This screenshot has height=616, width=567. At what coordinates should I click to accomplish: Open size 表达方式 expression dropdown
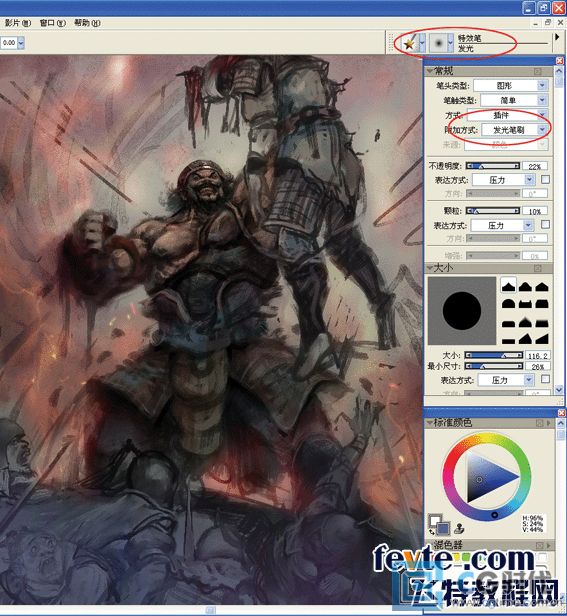(x=506, y=380)
